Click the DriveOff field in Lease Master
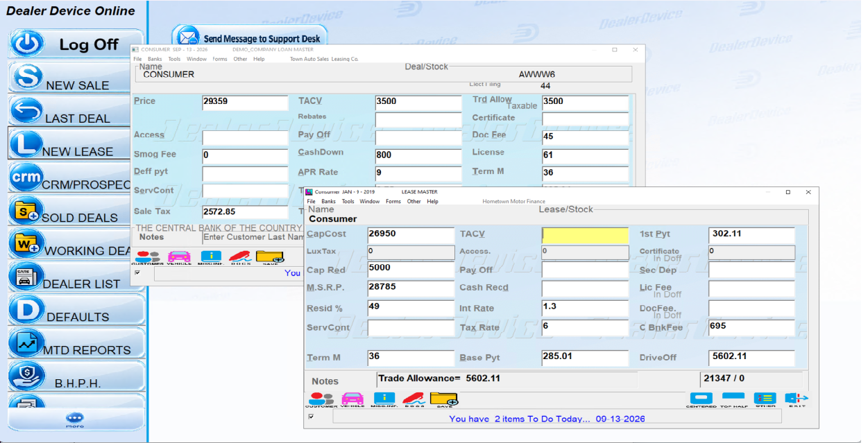 (751, 358)
